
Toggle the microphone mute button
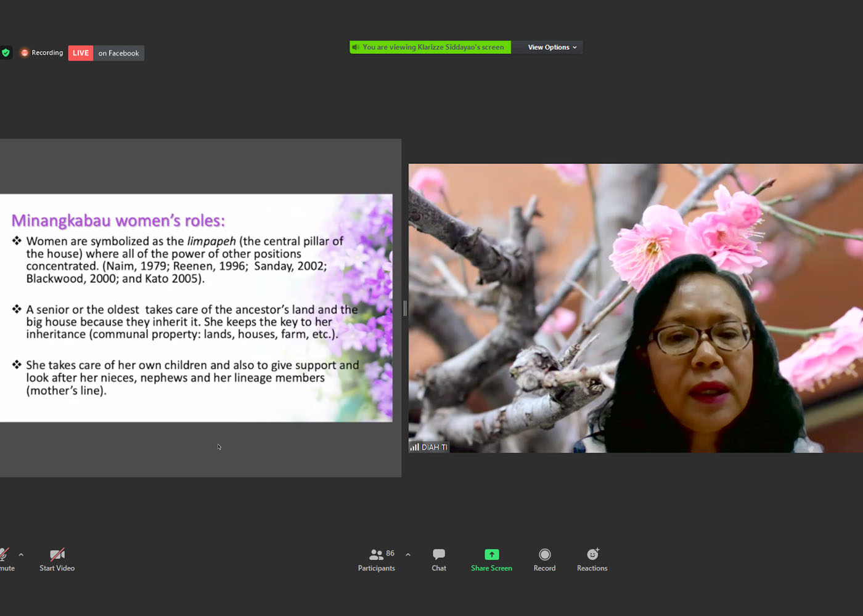[5, 559]
